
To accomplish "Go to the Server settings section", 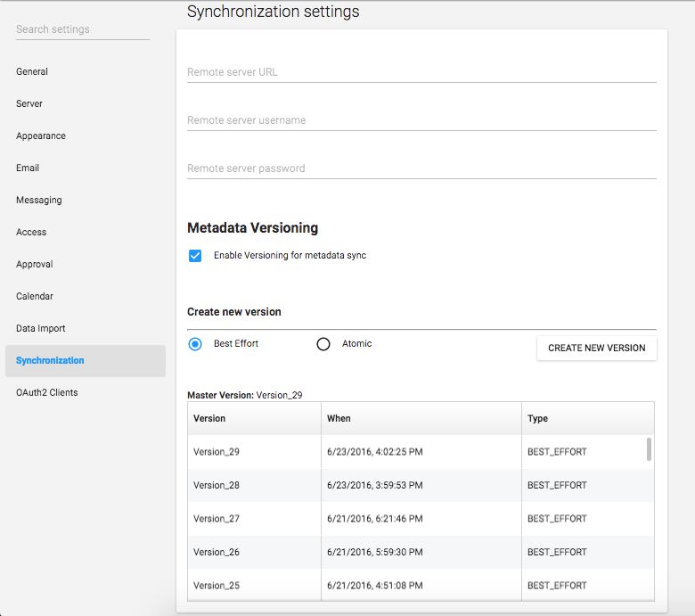I will coord(29,103).
